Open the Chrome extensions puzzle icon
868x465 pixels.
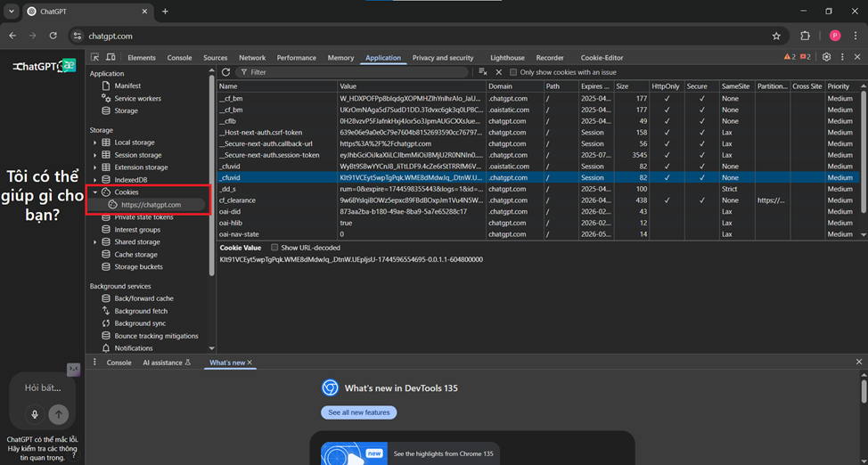(x=806, y=36)
